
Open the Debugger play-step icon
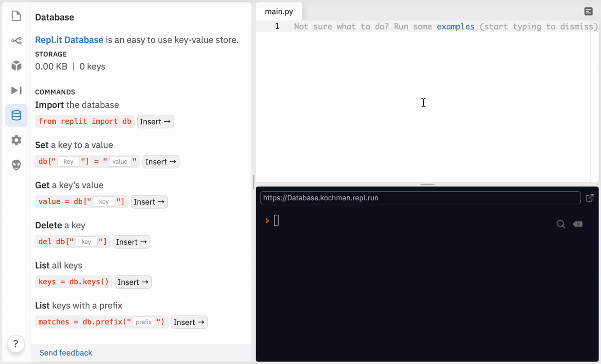(x=17, y=90)
